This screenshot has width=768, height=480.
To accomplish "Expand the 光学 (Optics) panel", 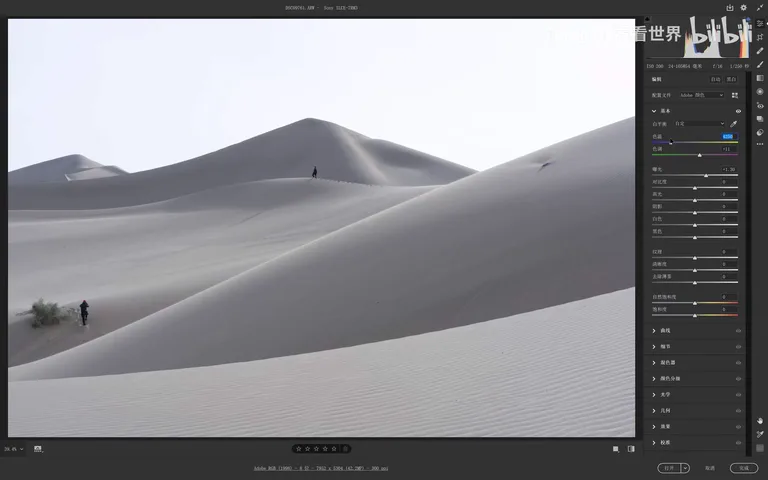I will point(654,395).
